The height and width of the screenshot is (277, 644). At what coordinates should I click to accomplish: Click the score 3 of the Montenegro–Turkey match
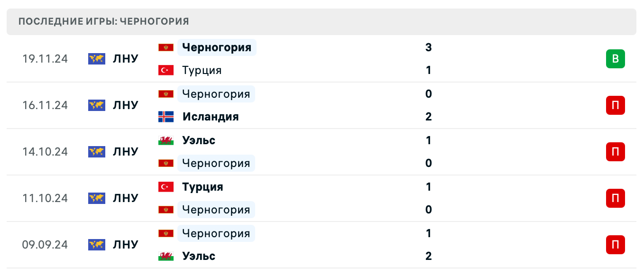click(428, 47)
